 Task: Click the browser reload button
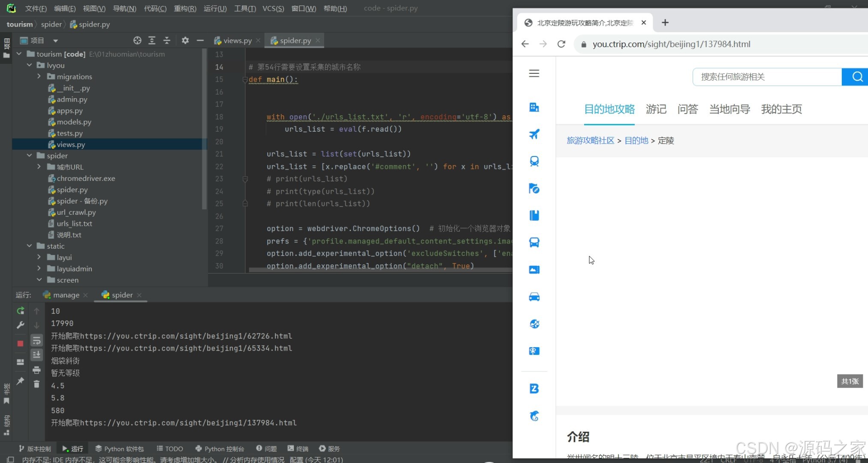[561, 44]
